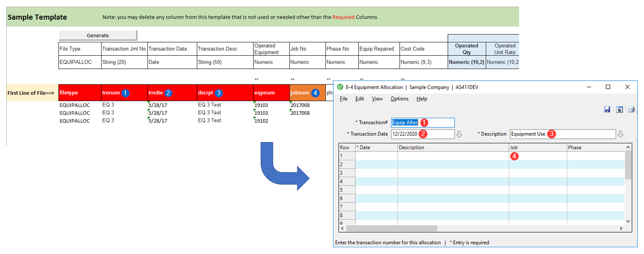
Task: Open Transaction Date lookup arrow
Action: (x=459, y=134)
